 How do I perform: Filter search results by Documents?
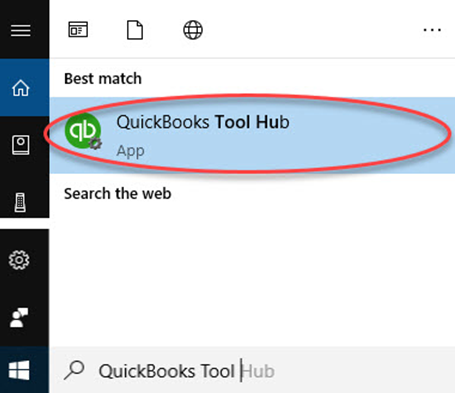coord(135,30)
